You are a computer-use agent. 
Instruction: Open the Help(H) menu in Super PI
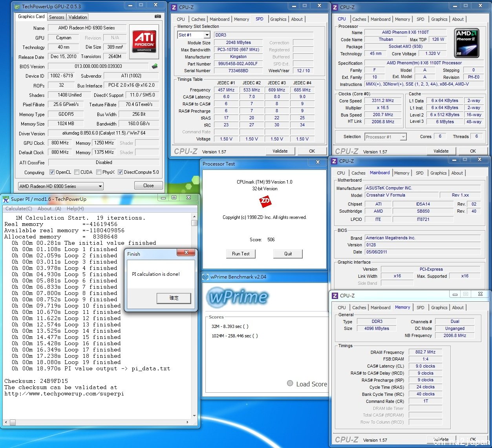(x=75, y=209)
